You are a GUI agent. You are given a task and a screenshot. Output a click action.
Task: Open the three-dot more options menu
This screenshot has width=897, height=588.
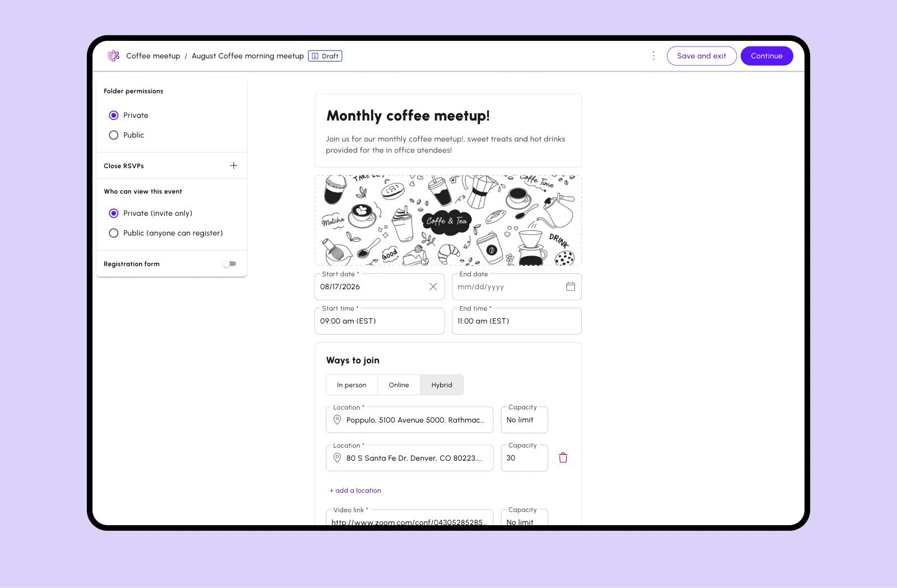[x=654, y=55]
